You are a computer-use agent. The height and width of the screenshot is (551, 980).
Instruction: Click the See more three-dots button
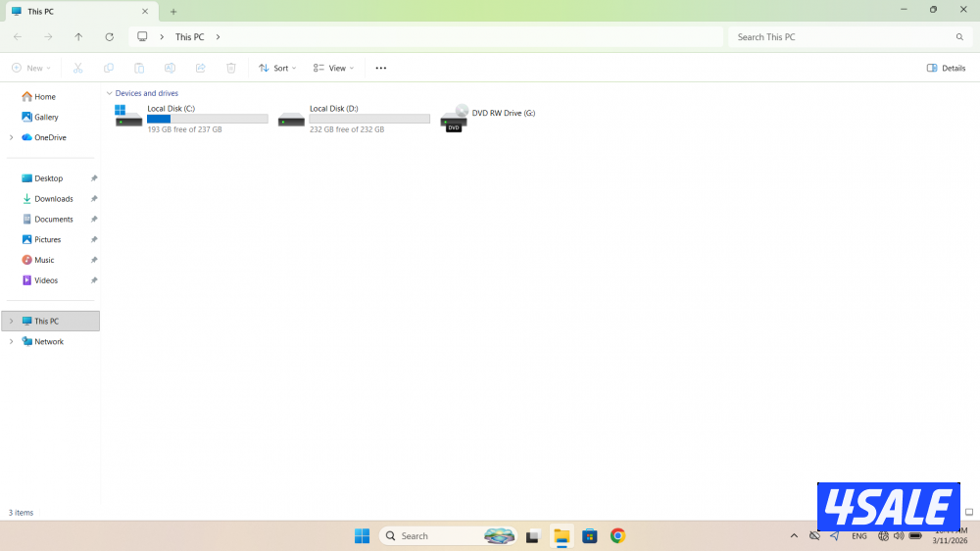pyautogui.click(x=381, y=69)
